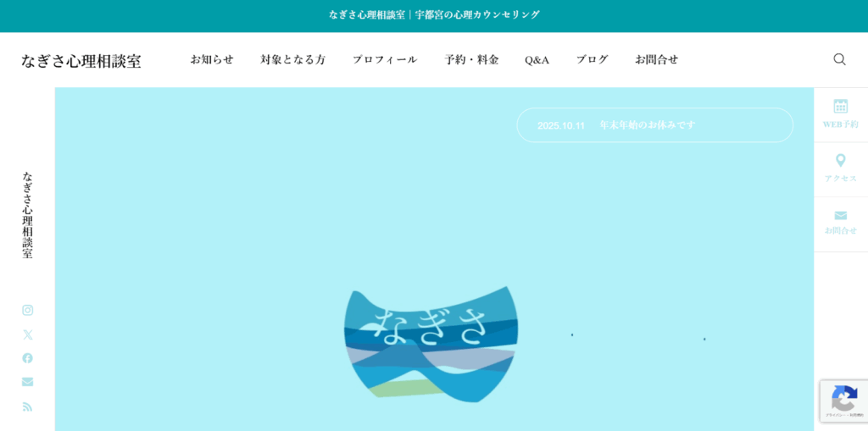
Task: Click the right-side お問合せ envelope button
Action: [840, 224]
